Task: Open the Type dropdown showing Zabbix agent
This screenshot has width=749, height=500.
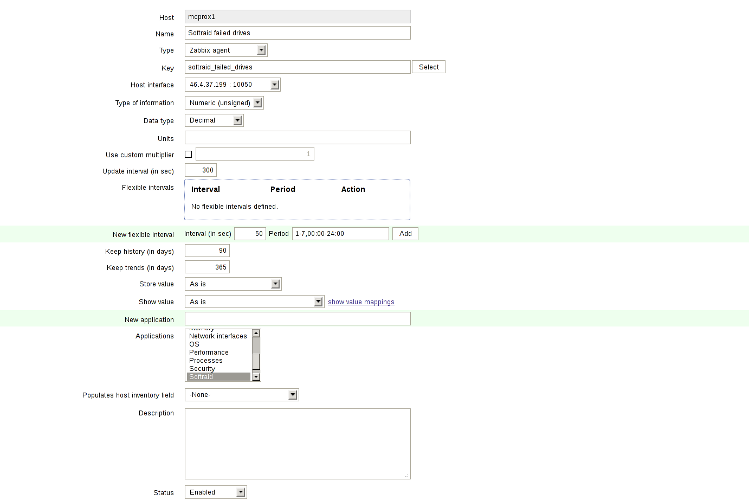Action: coord(226,49)
